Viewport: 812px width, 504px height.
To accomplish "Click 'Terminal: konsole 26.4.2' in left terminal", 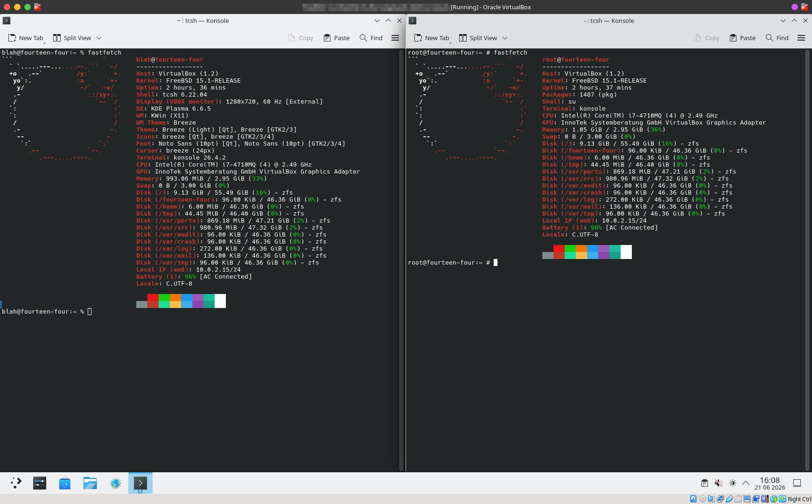I will click(x=181, y=157).
